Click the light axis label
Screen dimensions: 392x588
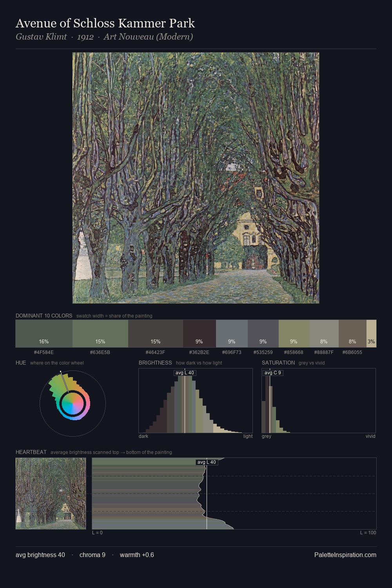pyautogui.click(x=248, y=436)
